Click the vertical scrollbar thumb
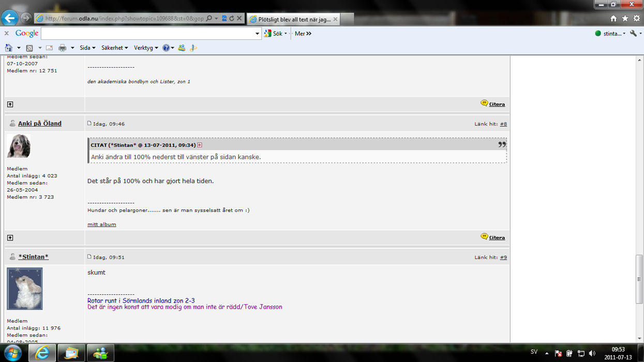Viewport: 644px width, 362px height. point(639,279)
